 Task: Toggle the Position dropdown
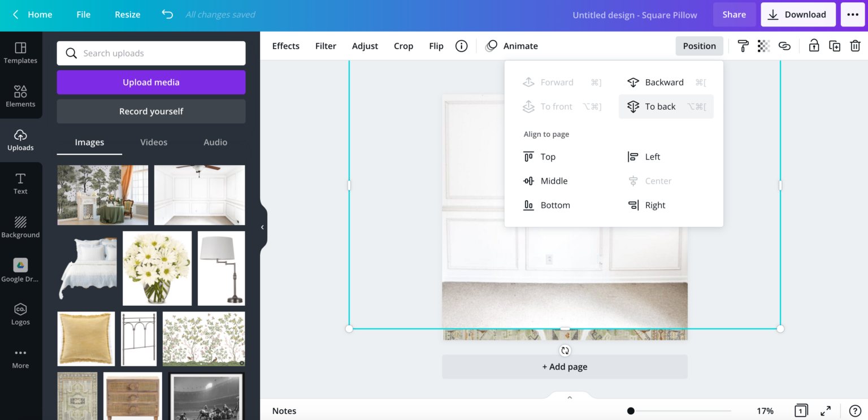pos(699,46)
